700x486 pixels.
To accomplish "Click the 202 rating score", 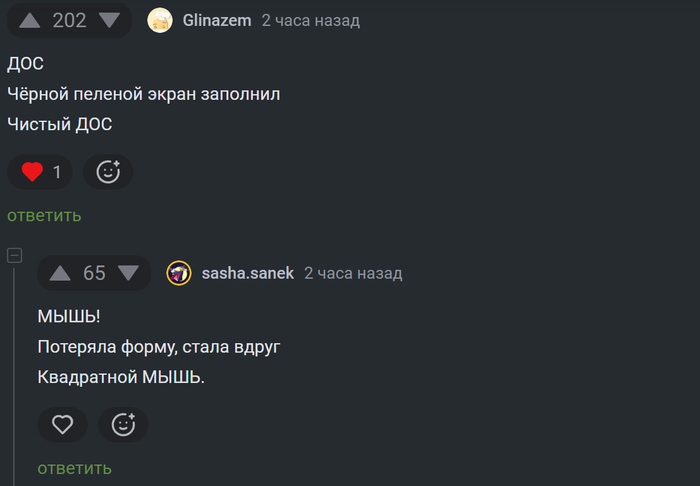I will click(x=69, y=20).
